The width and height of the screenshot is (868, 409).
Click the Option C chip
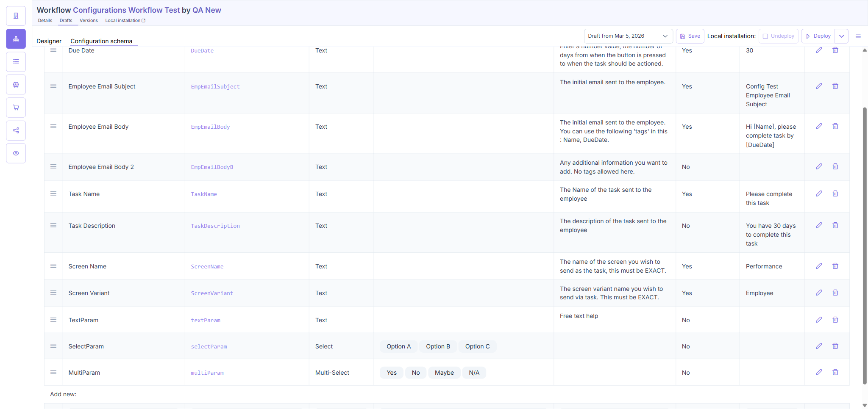pos(477,346)
